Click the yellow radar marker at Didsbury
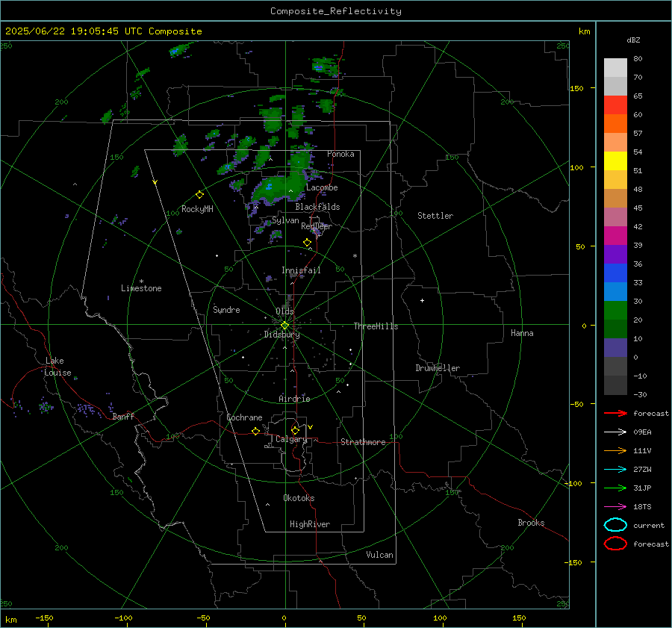Screen dimensions: 672x628 284,326
